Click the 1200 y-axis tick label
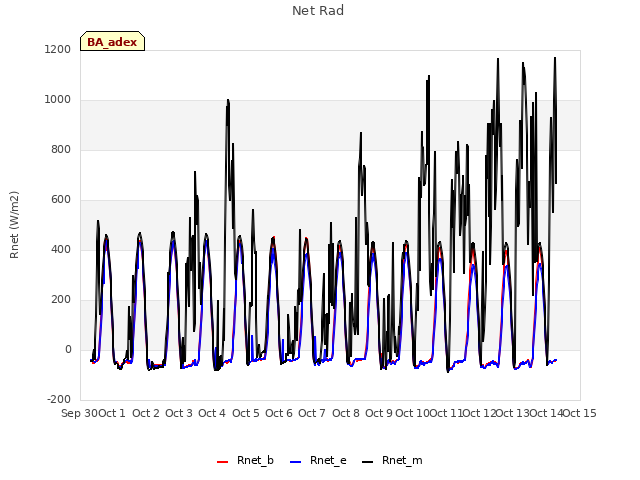The height and width of the screenshot is (480, 640). 58,50
